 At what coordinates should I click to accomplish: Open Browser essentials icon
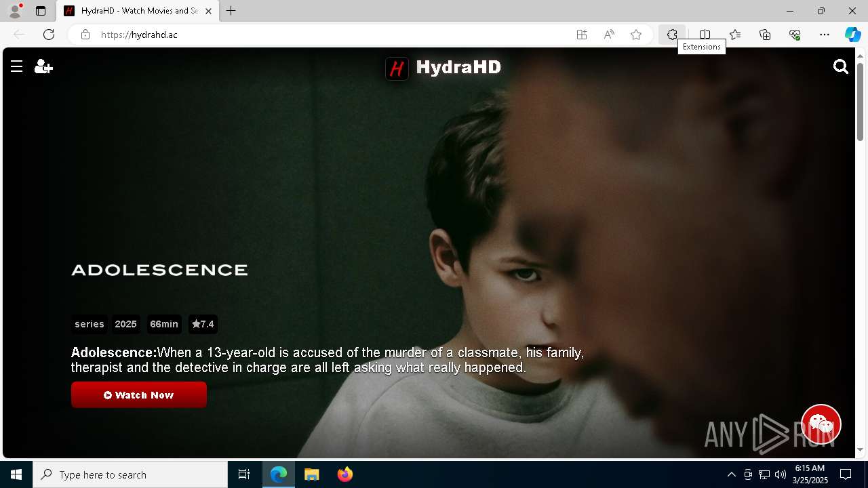coord(795,35)
